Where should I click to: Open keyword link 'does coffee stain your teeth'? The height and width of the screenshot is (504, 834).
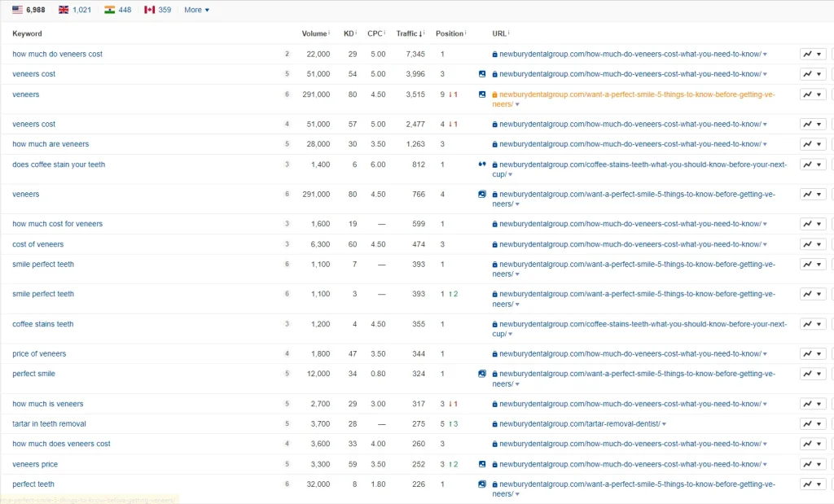[x=59, y=164]
